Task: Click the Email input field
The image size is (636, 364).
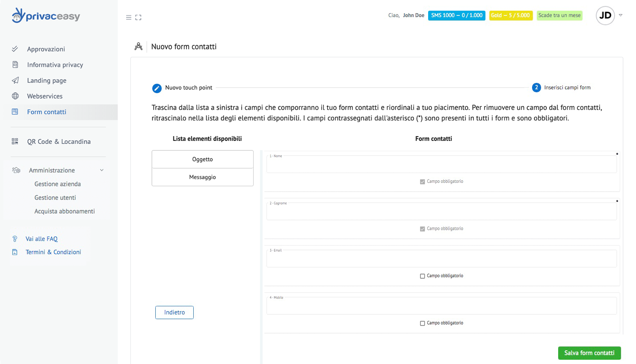Action: [441, 260]
